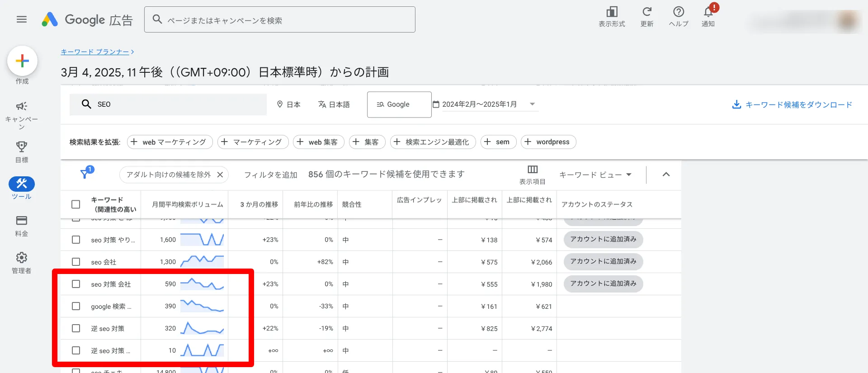This screenshot has width=868, height=373.
Task: Select ツール in the sidebar
Action: pyautogui.click(x=21, y=188)
